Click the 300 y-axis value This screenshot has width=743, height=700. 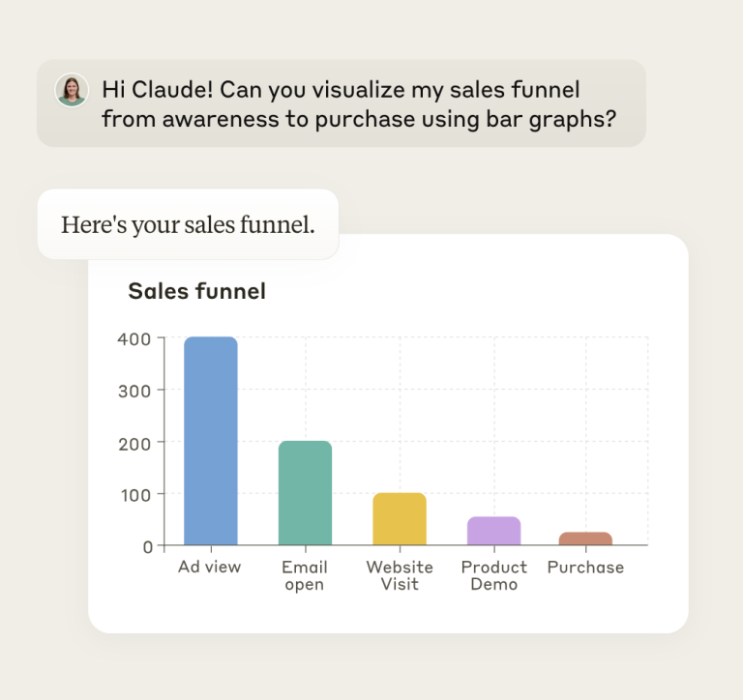(134, 391)
